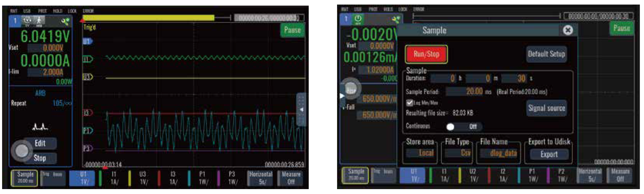
Task: Open the Store area Local selector
Action: pos(420,153)
